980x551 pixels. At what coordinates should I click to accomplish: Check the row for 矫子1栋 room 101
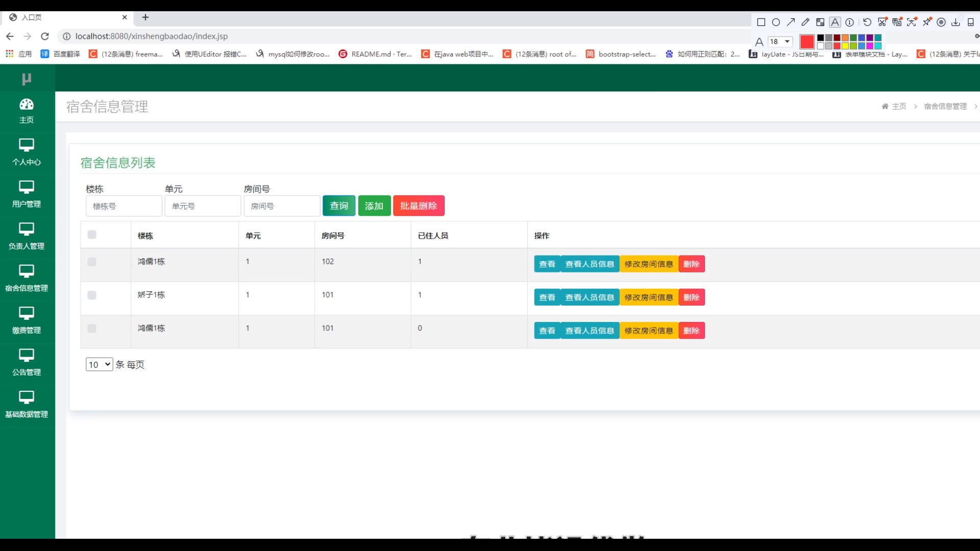click(x=92, y=295)
